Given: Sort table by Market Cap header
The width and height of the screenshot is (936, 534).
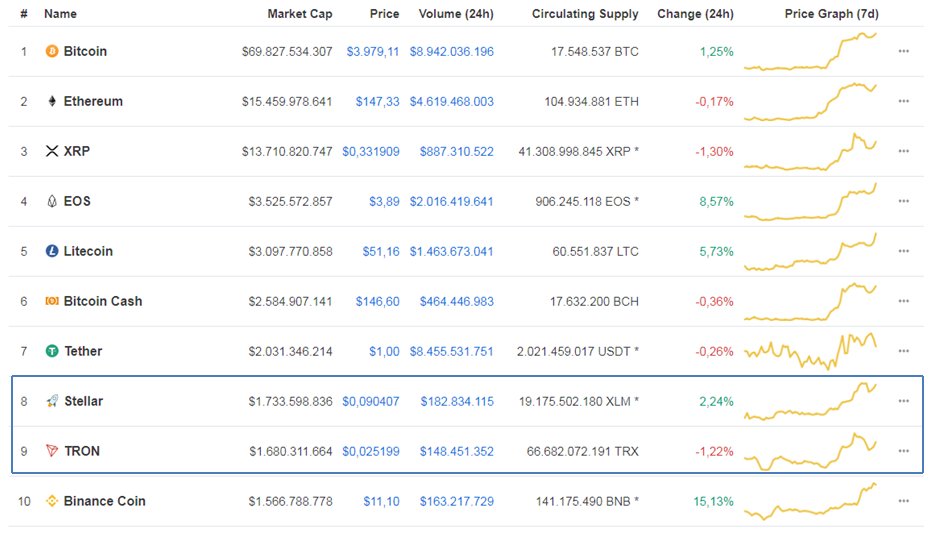Looking at the screenshot, I should click(300, 14).
